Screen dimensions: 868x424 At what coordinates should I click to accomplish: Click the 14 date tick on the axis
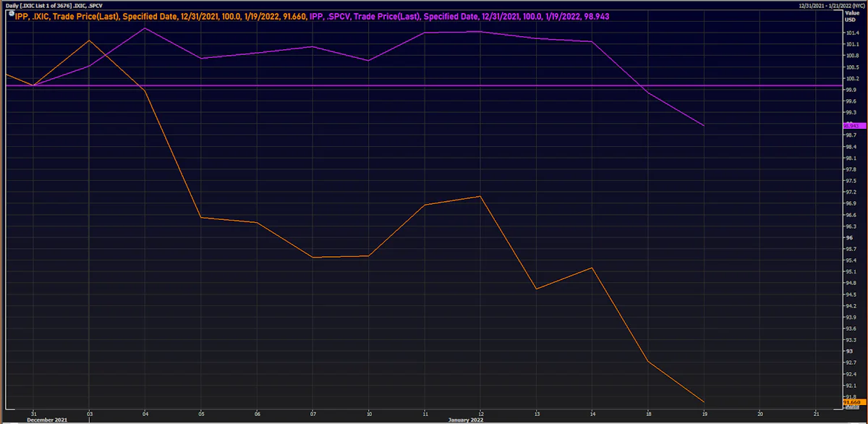[x=592, y=413]
